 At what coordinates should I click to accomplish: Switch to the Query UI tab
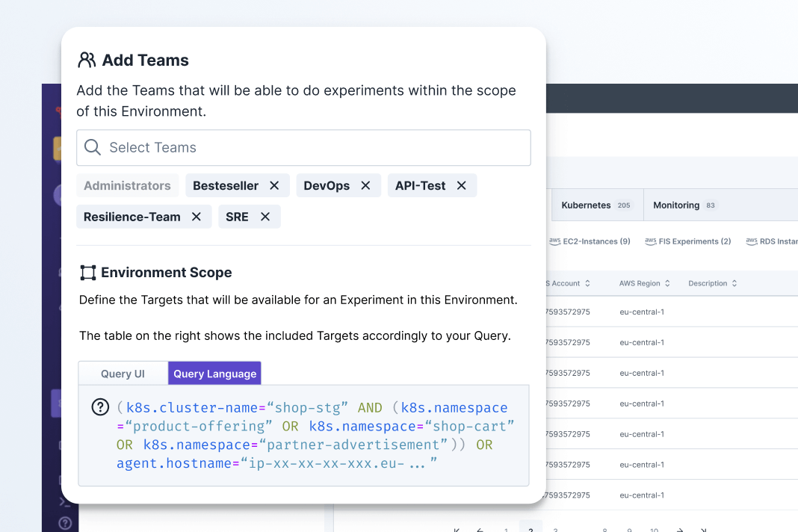123,374
